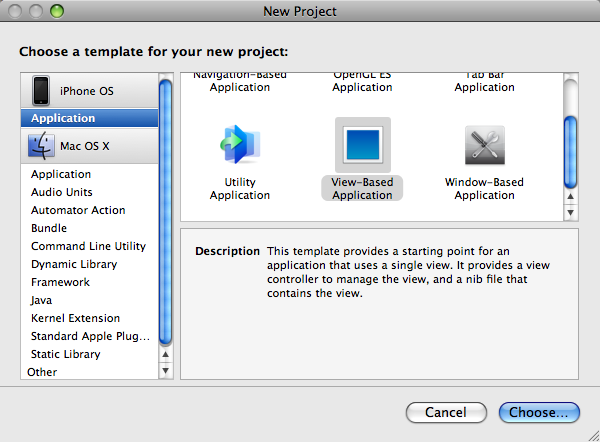Select Dynamic Library in the list
The width and height of the screenshot is (600, 442).
click(74, 264)
